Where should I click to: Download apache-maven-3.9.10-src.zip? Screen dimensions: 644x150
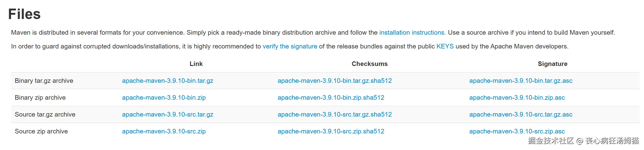(x=164, y=131)
